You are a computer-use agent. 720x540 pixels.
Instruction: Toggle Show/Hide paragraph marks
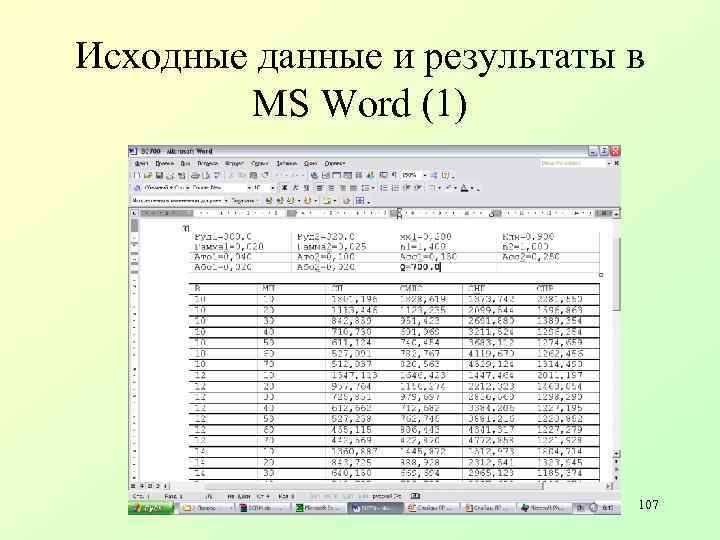(394, 175)
